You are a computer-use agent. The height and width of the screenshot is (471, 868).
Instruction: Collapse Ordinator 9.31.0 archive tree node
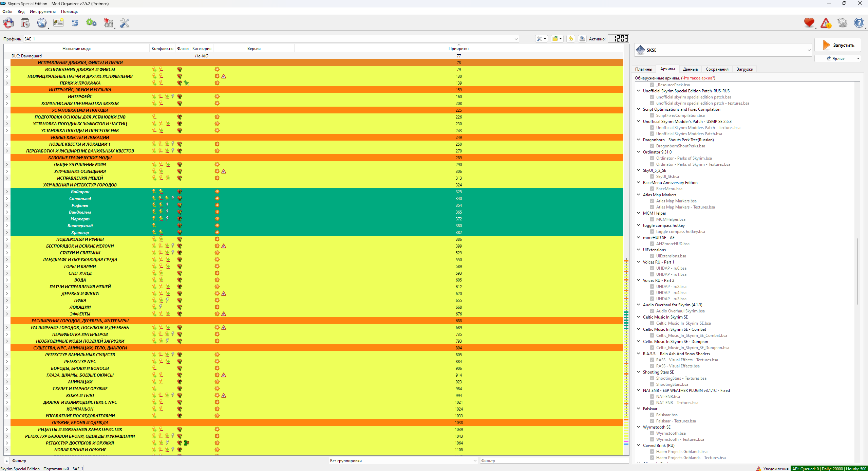click(x=639, y=152)
